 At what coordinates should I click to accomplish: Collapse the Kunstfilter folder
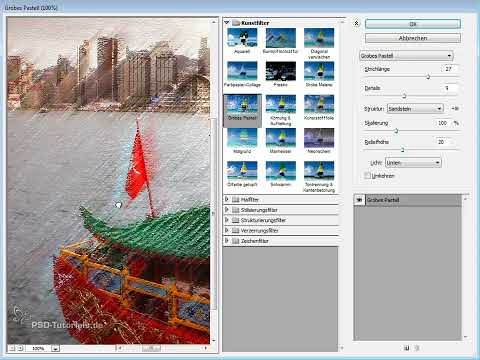pos(227,23)
